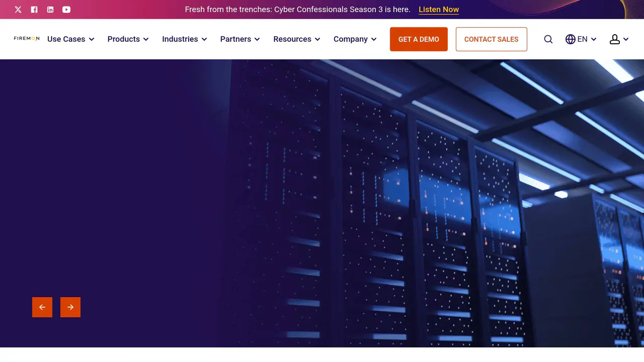Go to the FireMon logo homepage
This screenshot has height=362, width=644.
click(27, 39)
